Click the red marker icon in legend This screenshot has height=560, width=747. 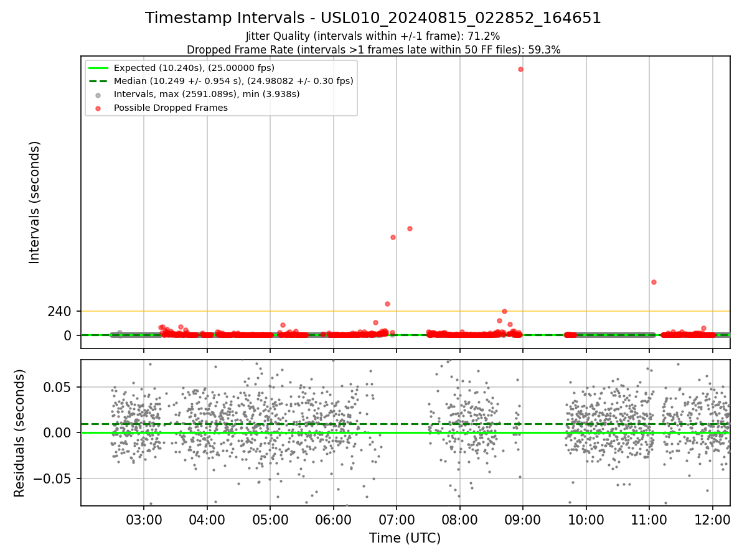98,108
